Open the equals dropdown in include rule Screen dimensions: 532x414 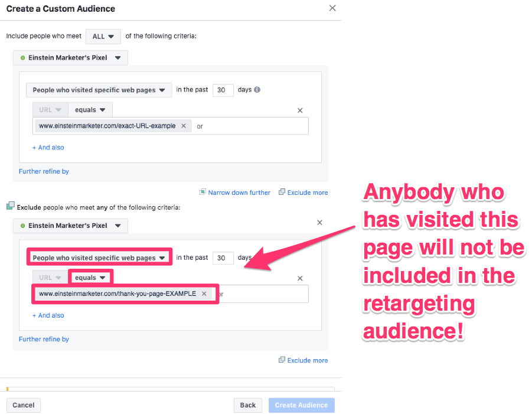tap(90, 110)
